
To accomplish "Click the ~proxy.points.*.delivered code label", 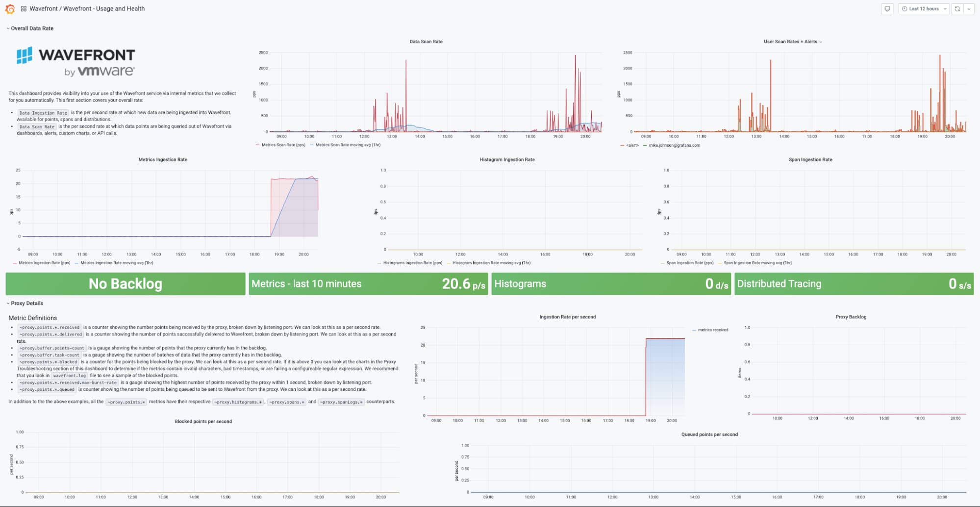I will pos(50,334).
